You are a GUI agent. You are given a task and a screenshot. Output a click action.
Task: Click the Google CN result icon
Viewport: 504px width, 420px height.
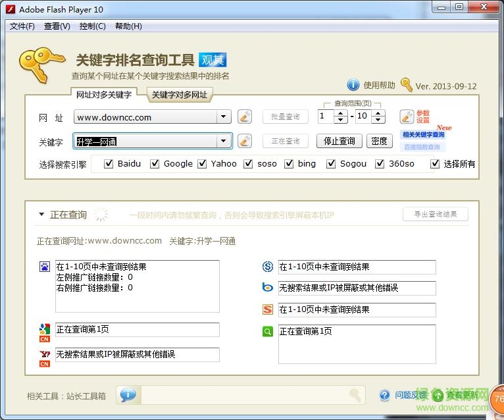click(45, 332)
